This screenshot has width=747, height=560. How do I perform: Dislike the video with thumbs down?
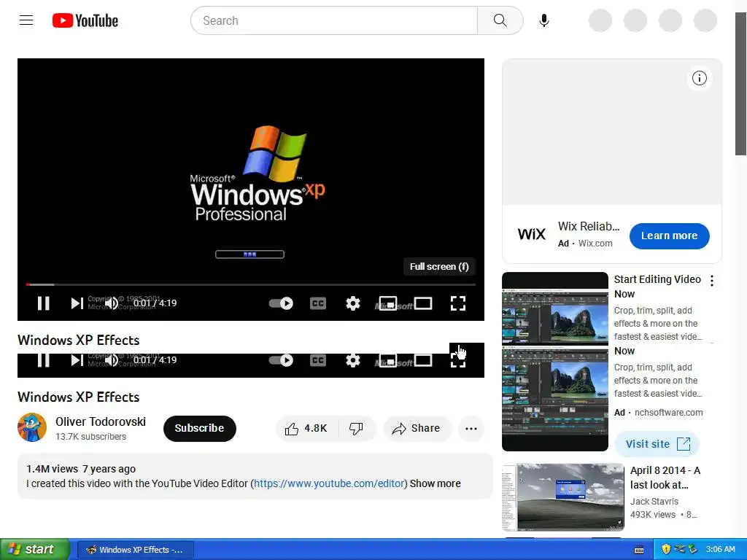pos(356,429)
